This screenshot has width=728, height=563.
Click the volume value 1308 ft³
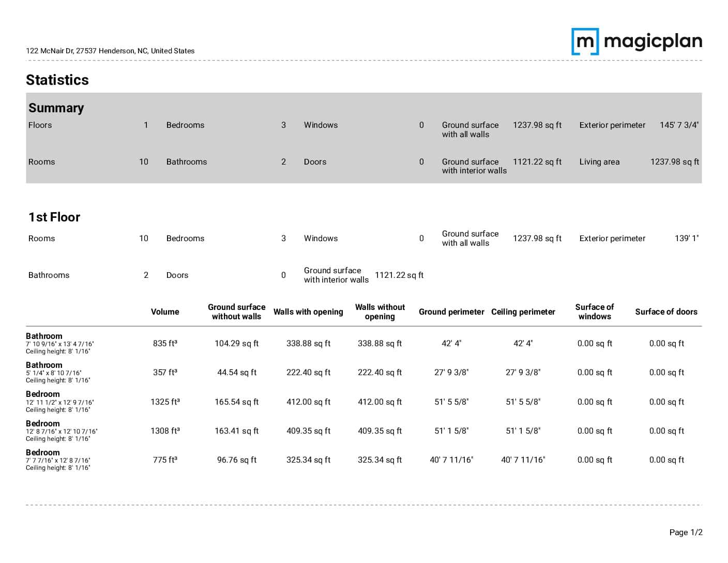pos(165,431)
